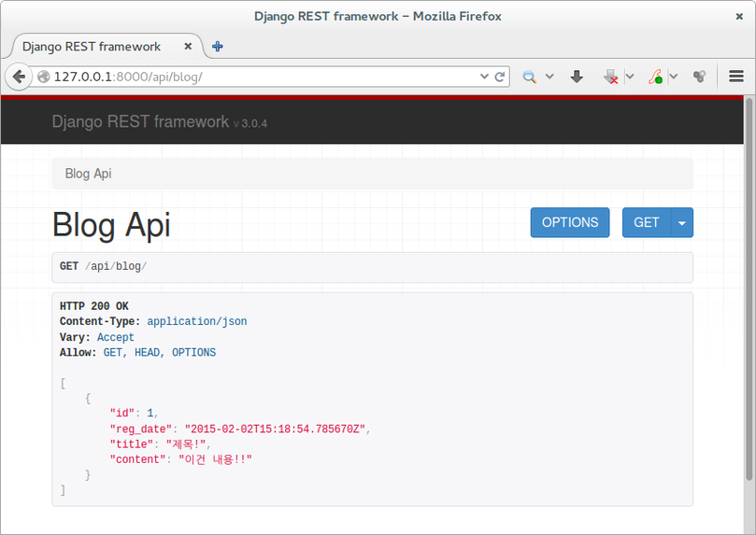Click the gray circles addon icon
756x535 pixels.
coord(699,77)
